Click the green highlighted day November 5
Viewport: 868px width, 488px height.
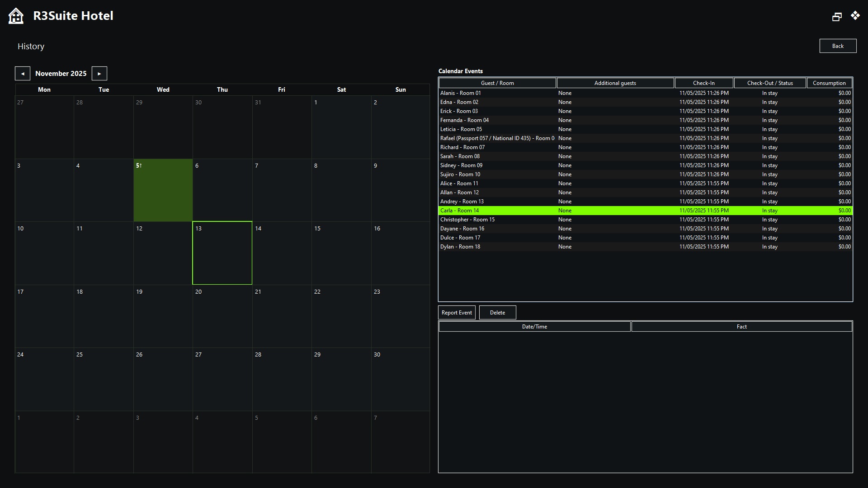(x=163, y=190)
